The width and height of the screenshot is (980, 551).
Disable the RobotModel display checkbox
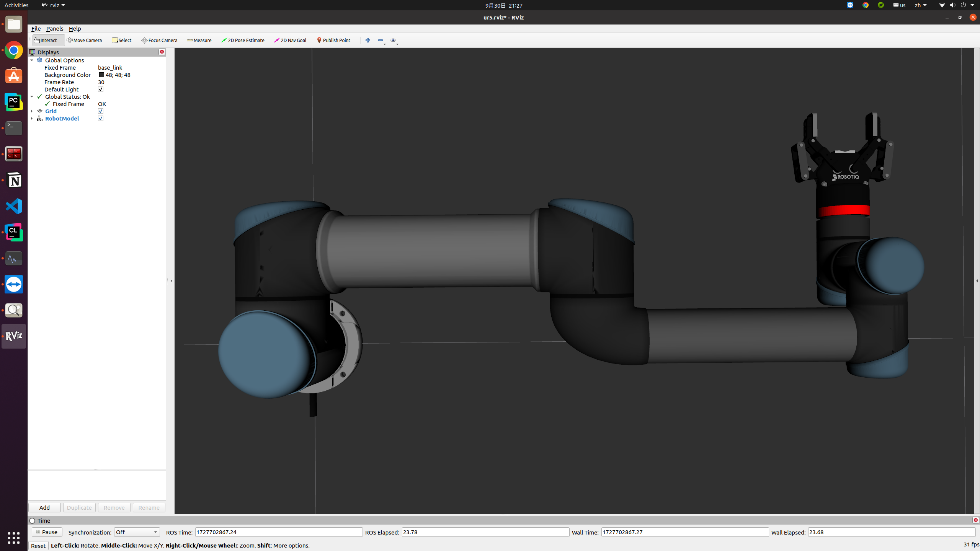[101, 118]
